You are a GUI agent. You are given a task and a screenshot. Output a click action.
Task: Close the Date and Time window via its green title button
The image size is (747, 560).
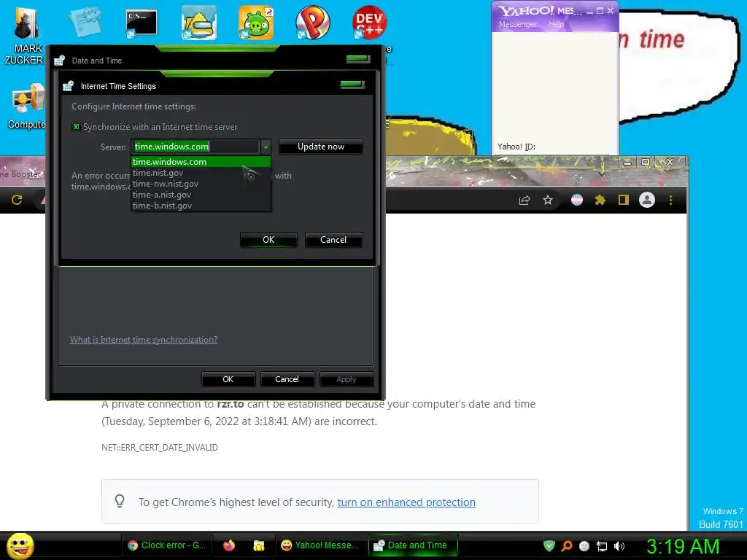(x=358, y=59)
